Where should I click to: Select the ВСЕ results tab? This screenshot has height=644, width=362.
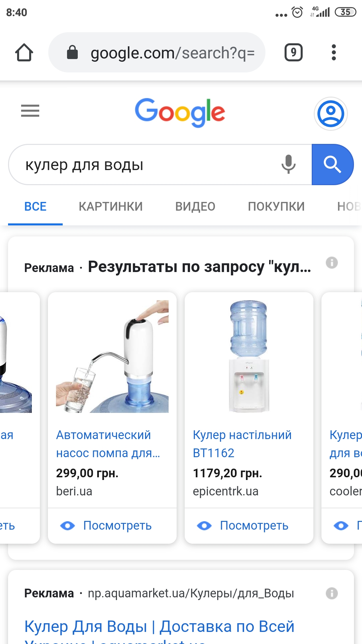pos(36,206)
